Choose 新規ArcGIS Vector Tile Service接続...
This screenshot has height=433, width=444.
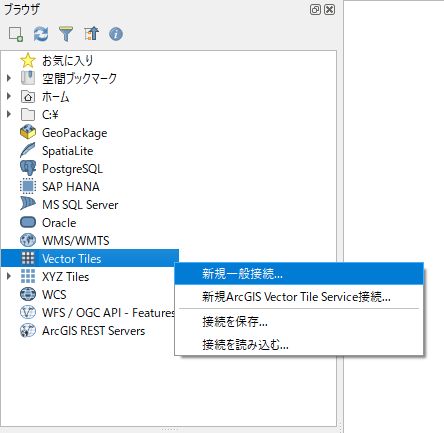299,296
